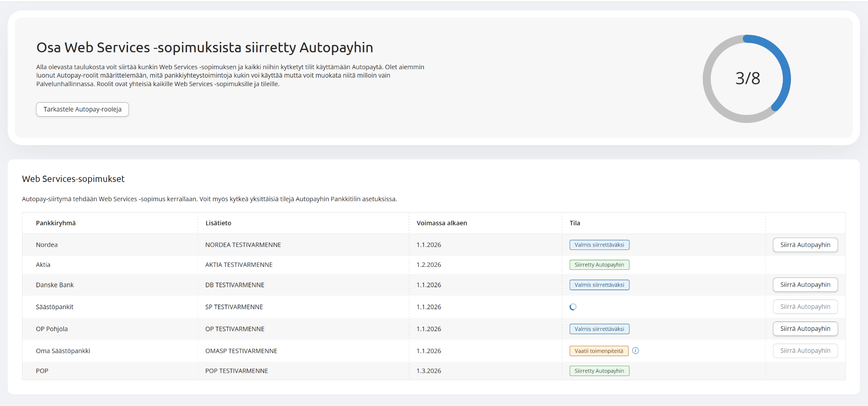Open Tarkastele Autopay-rooleja
Screen dimensions: 868x406
tap(82, 109)
